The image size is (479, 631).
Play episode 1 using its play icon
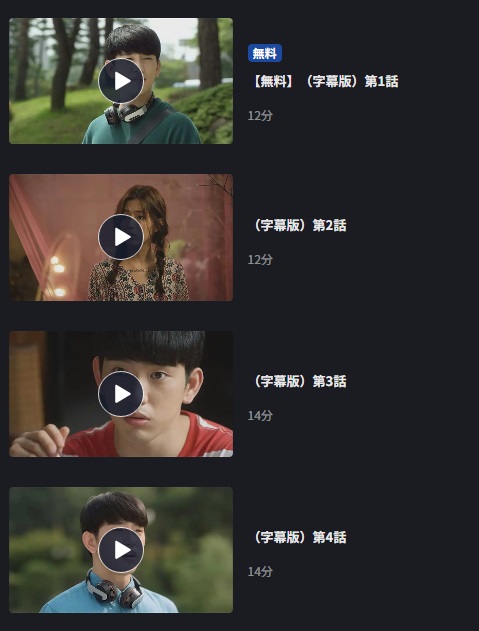click(121, 81)
